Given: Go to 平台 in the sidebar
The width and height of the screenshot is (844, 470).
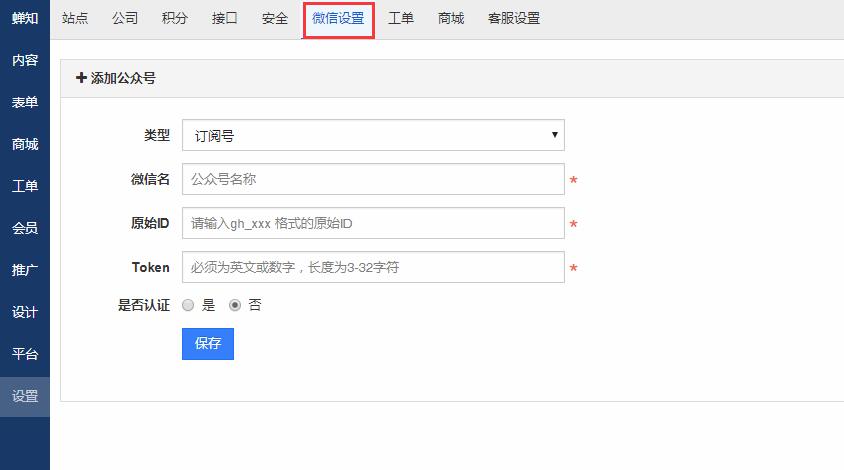Looking at the screenshot, I should click(x=25, y=354).
